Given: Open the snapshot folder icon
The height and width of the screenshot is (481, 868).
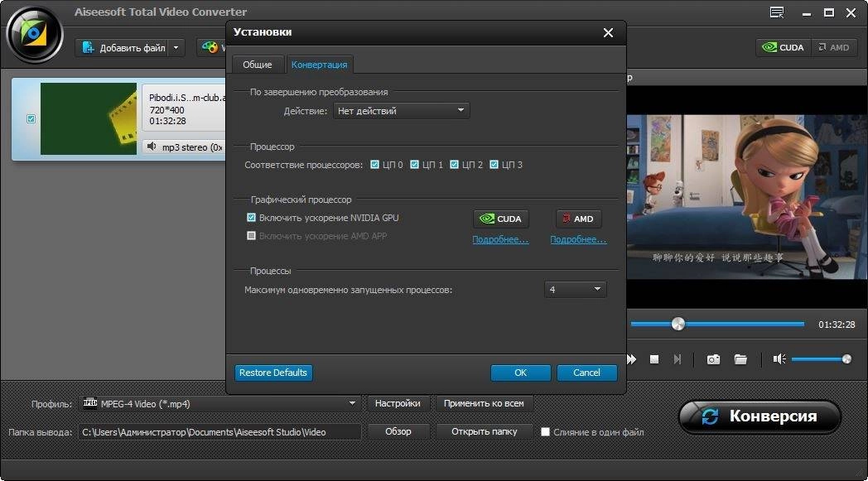Looking at the screenshot, I should click(740, 360).
